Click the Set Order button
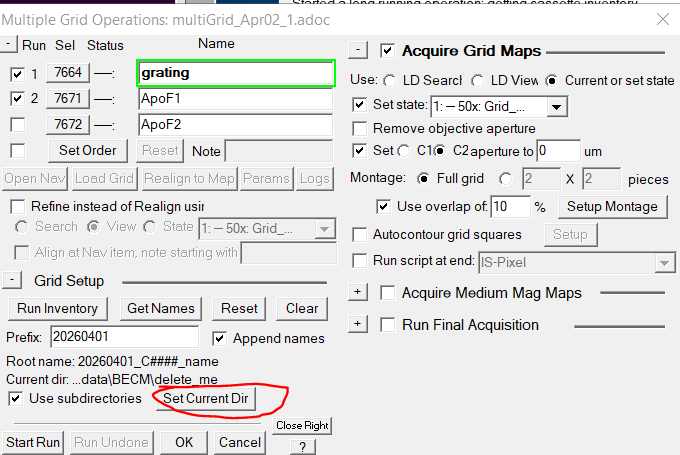The height and width of the screenshot is (455, 680). pos(88,151)
